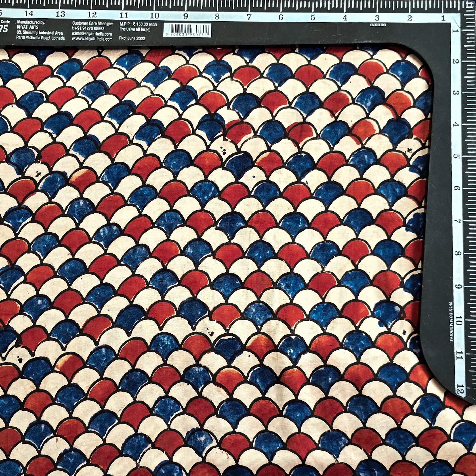Open the www.khyati-india.com website text
476x476 pixels.
coord(92,39)
